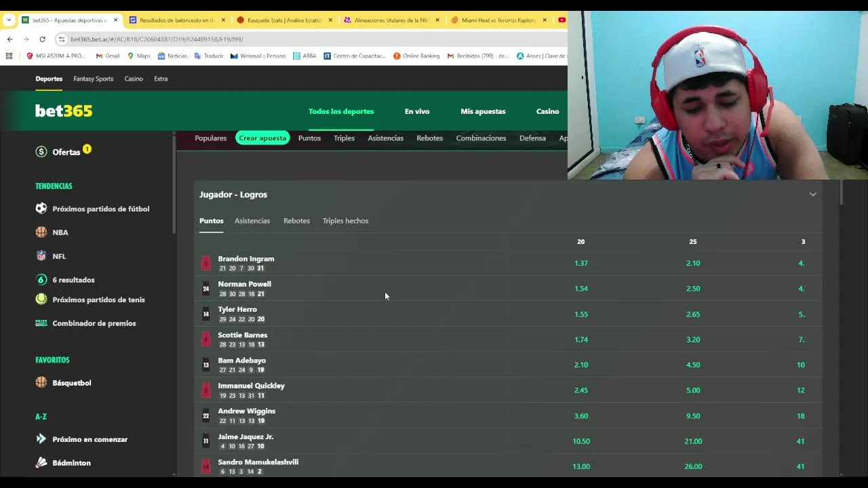This screenshot has width=868, height=488.
Task: Reload the page
Action: 42,39
